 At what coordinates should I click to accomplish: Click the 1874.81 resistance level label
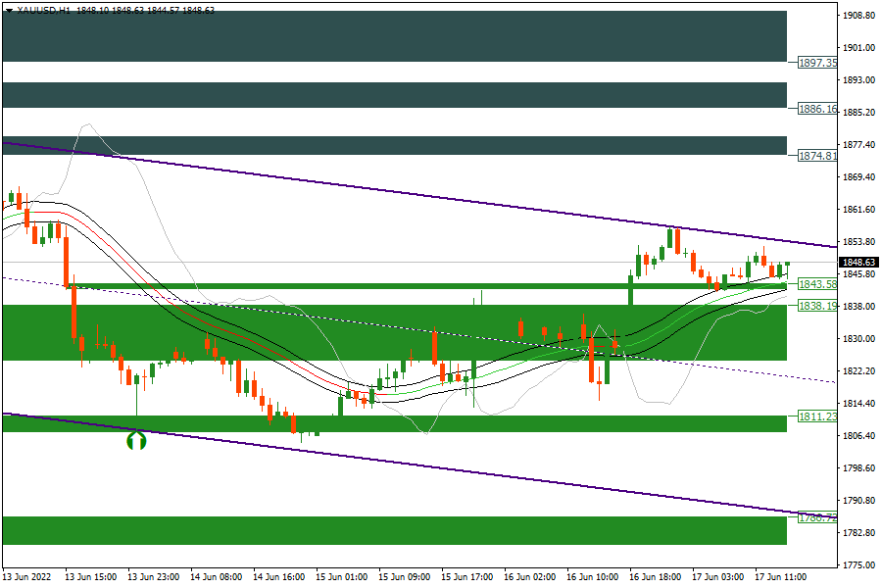pyautogui.click(x=816, y=156)
